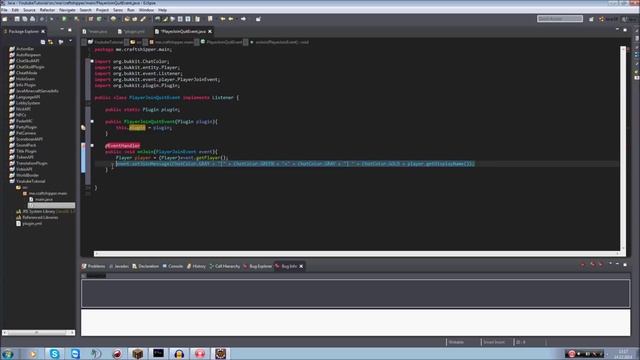Click the New file toolbar icon
Screen dimensions: 640x360
tap(5, 19)
